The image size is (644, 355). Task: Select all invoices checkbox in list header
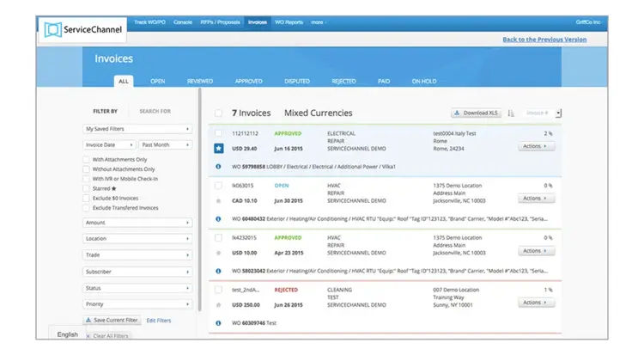tap(218, 113)
